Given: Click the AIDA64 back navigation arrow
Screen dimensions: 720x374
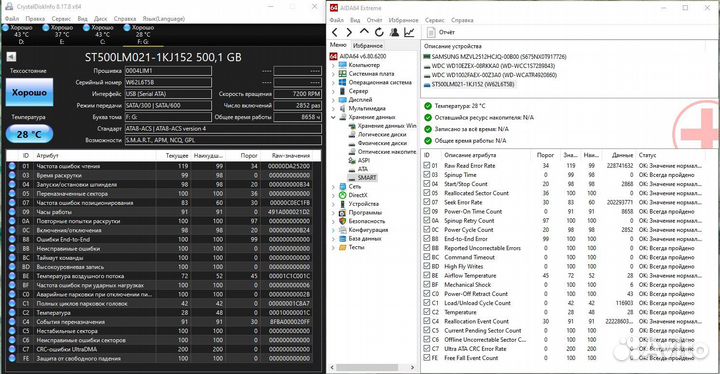Looking at the screenshot, I should tap(335, 32).
